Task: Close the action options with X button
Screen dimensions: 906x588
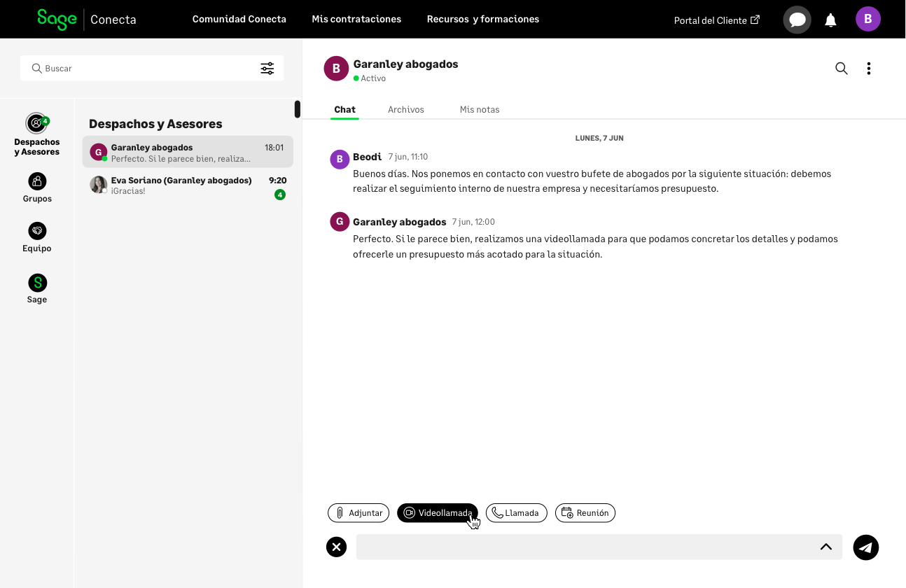Action: click(x=337, y=547)
